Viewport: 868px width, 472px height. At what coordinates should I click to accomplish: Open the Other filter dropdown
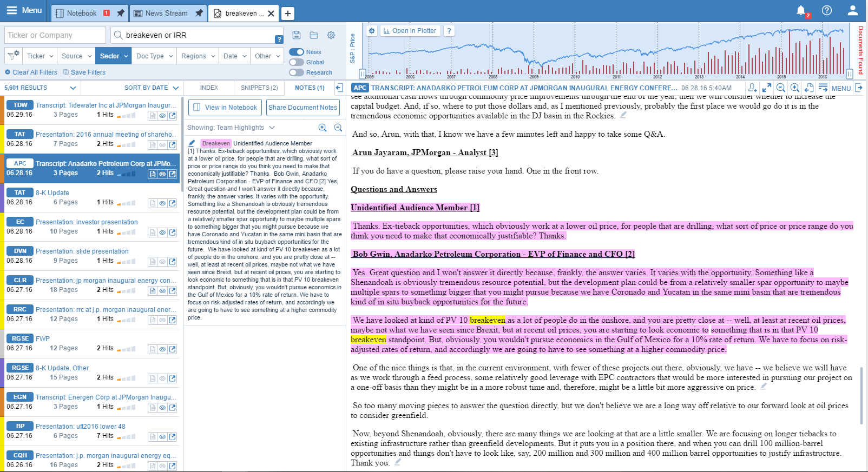point(267,56)
